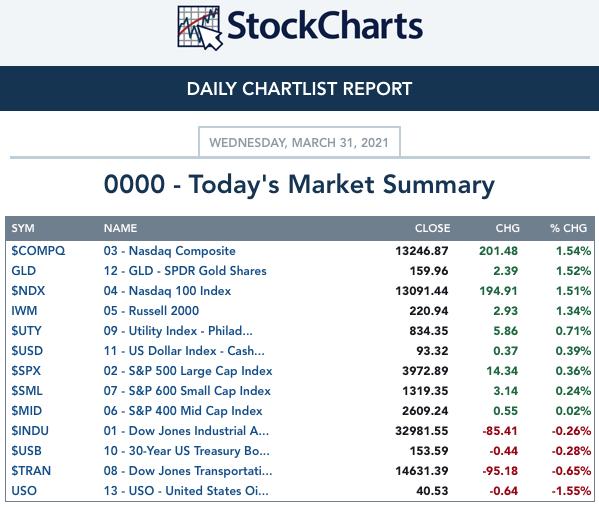Click the Wednesday, March 31, 2021 date box
Viewport: 599px width, 507px height.
[300, 142]
